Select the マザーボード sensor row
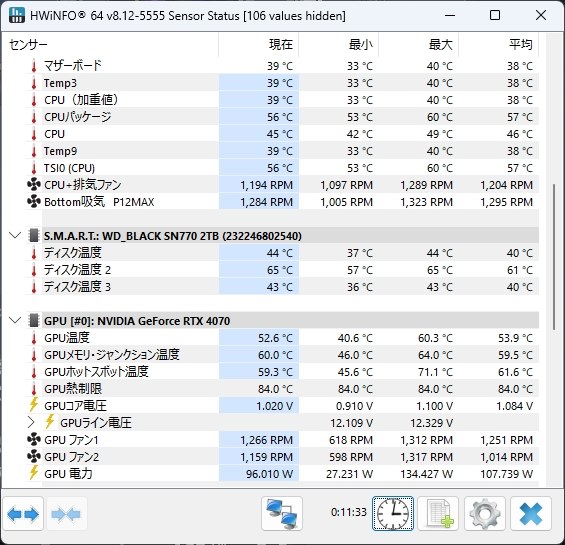 282,66
